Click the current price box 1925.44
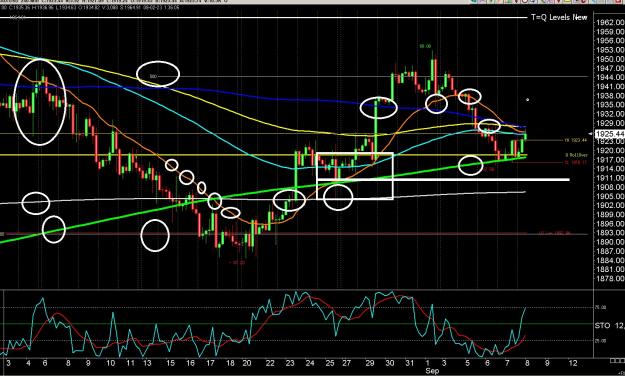625x376 pixels. [609, 134]
